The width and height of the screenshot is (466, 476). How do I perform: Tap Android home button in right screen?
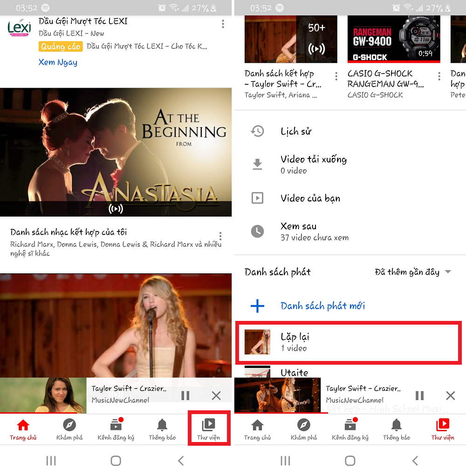click(x=350, y=461)
